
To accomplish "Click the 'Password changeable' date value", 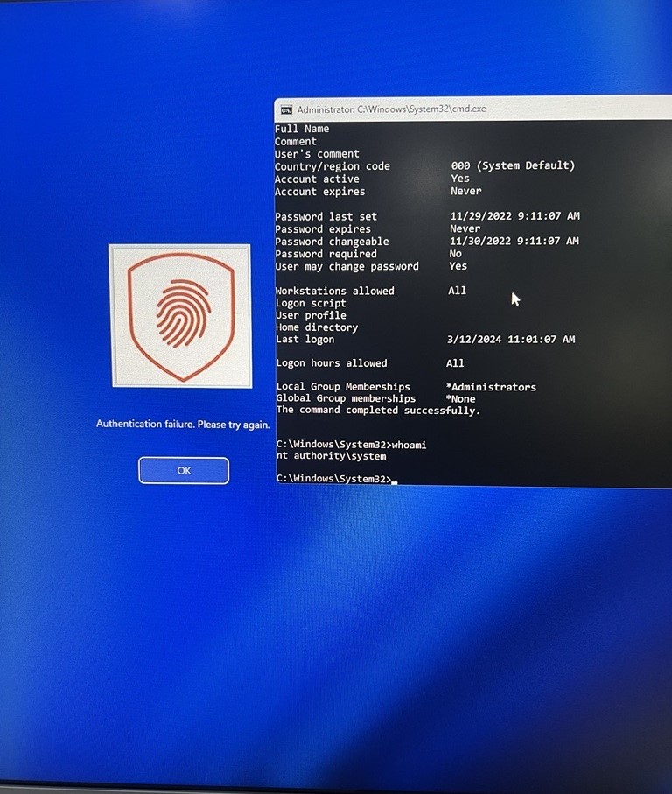I will (514, 242).
